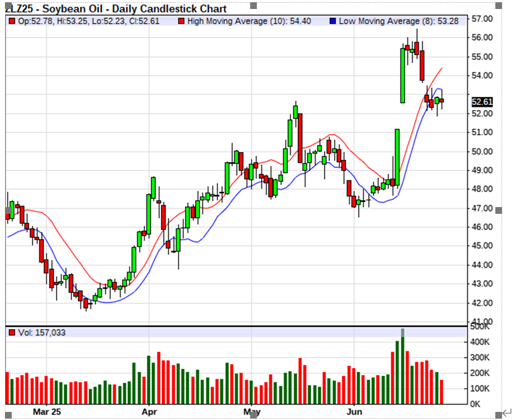
Task: Click the blue Low Moving Average legend swatch
Action: pos(333,21)
